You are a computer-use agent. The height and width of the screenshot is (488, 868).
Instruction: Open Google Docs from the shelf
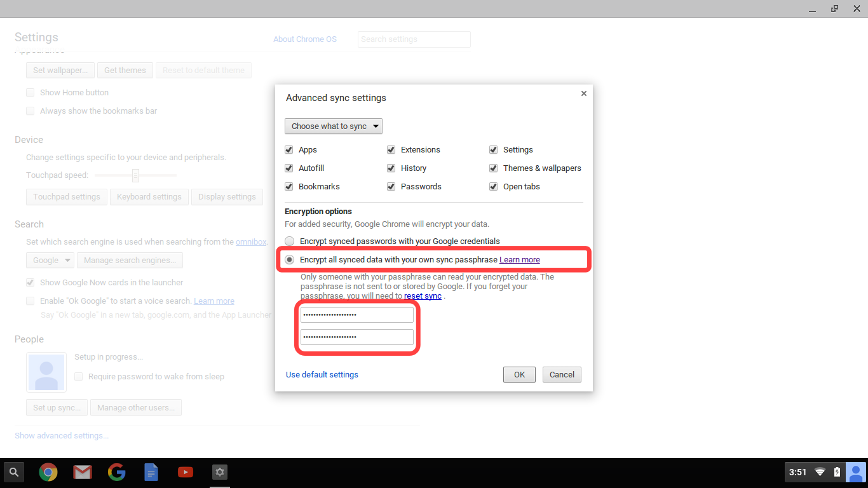pos(151,472)
